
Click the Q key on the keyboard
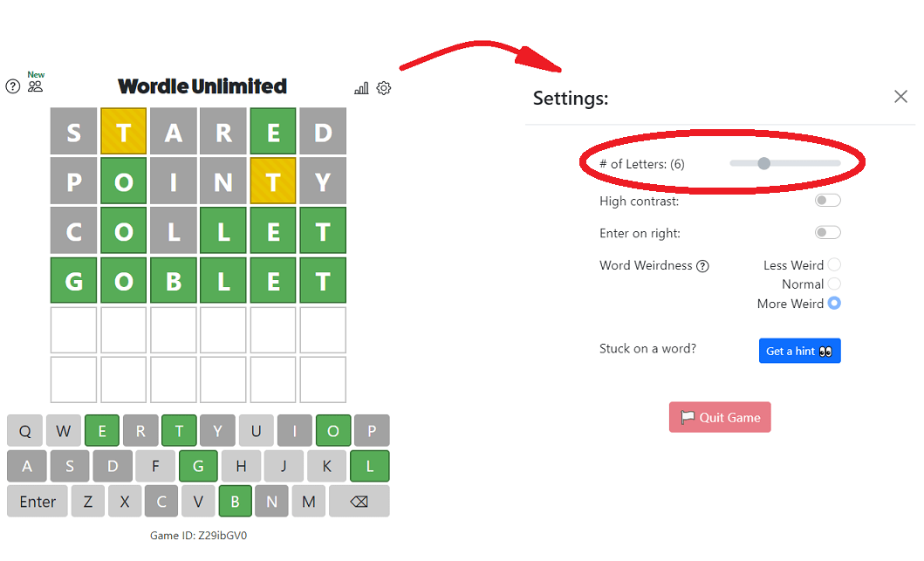24,431
